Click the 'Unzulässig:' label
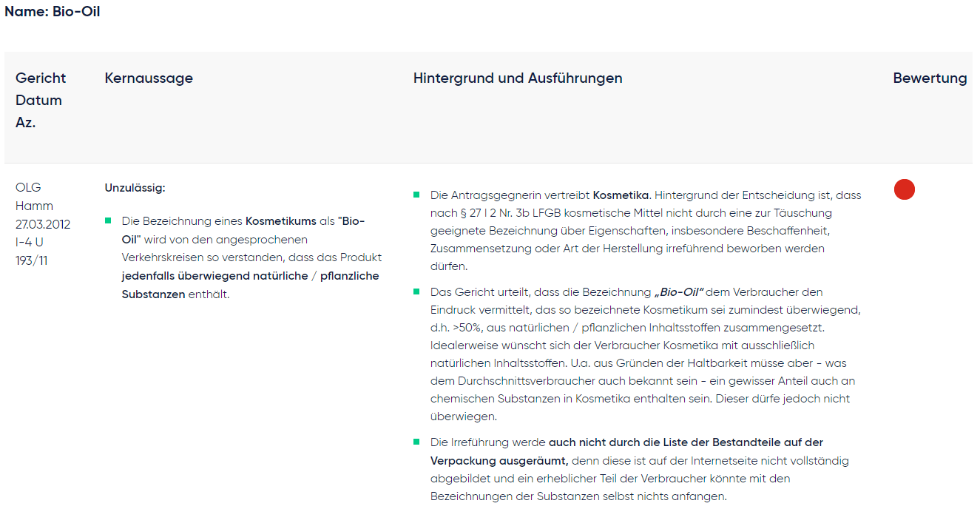 click(x=135, y=188)
